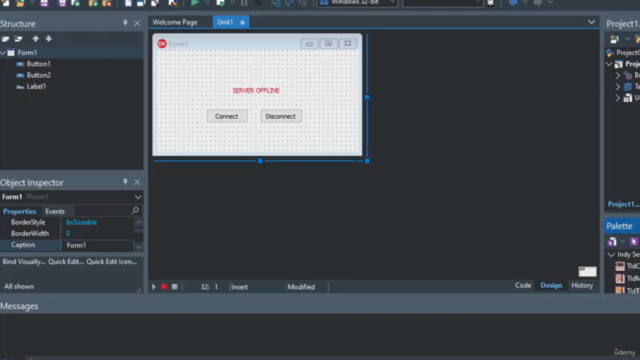Click search icon in Object Inspector
This screenshot has height=360, width=640.
pyautogui.click(x=135, y=211)
